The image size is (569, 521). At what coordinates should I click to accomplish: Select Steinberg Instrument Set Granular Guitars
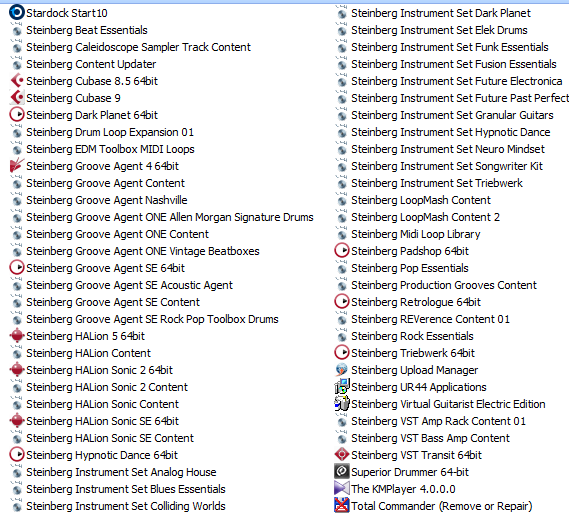(x=452, y=115)
